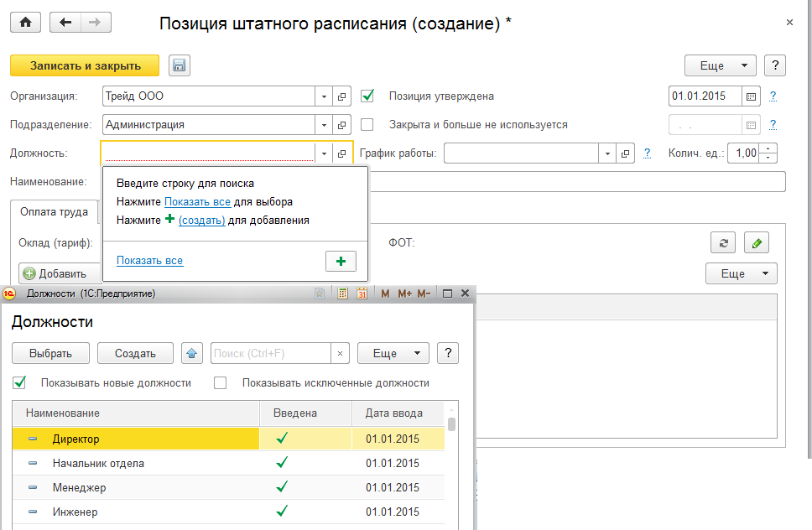Toggle Показывать исключенные должности checkbox
Image resolution: width=812 pixels, height=530 pixels.
click(x=221, y=383)
